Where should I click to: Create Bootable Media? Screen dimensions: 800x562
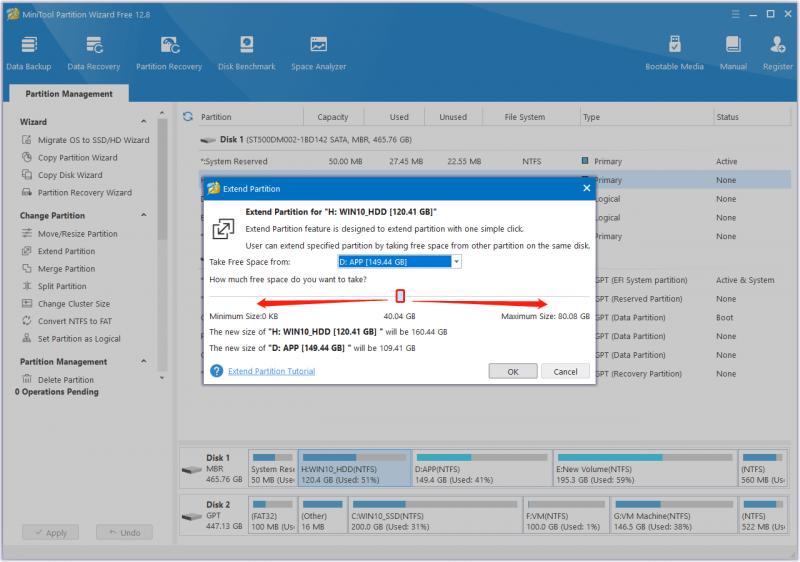[674, 53]
